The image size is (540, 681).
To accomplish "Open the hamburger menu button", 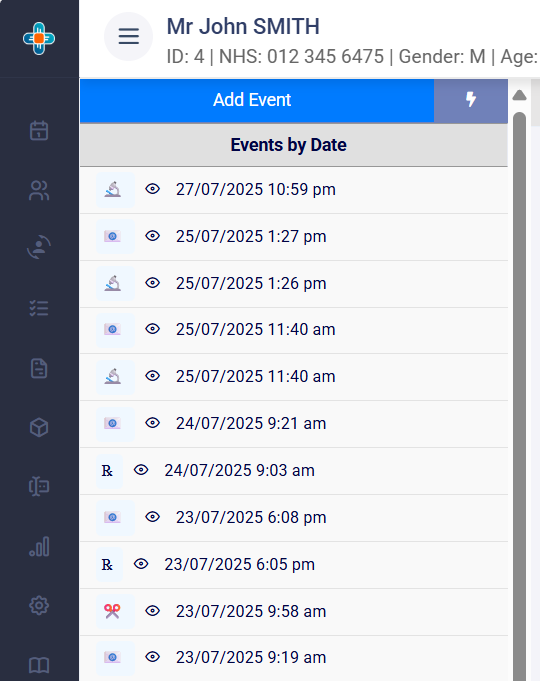I will (129, 36).
